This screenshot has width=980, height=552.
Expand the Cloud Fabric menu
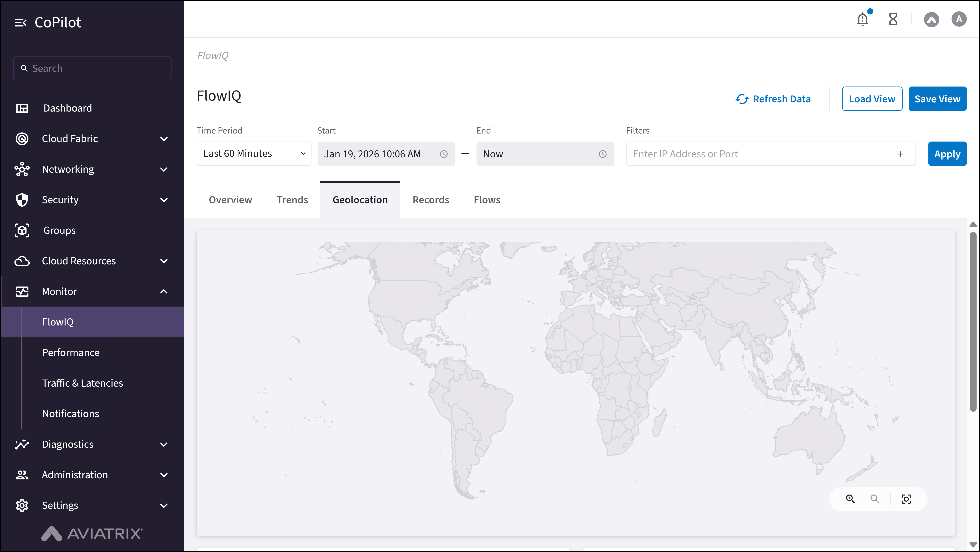[164, 138]
